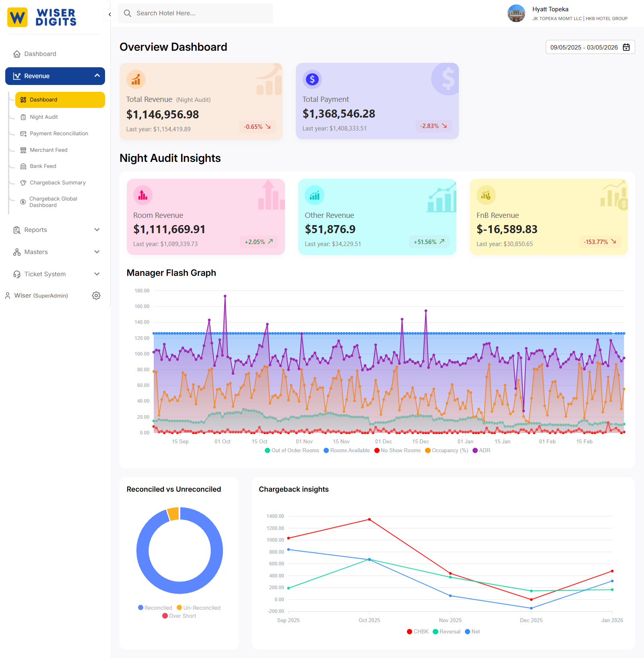This screenshot has height=658, width=644.
Task: Click the Merchant Feed icon
Action: pos(23,149)
